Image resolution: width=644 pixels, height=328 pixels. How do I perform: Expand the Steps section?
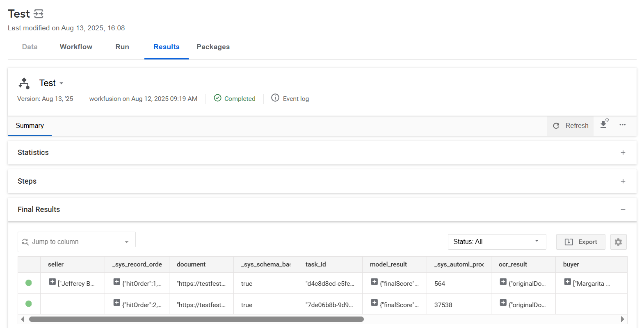[x=623, y=181]
